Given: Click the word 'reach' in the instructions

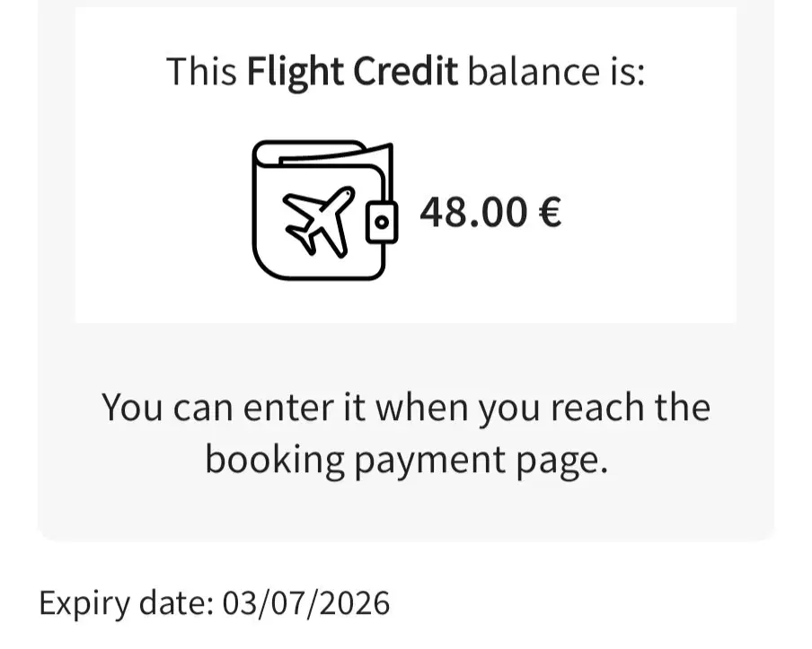Looking at the screenshot, I should click(x=596, y=408).
